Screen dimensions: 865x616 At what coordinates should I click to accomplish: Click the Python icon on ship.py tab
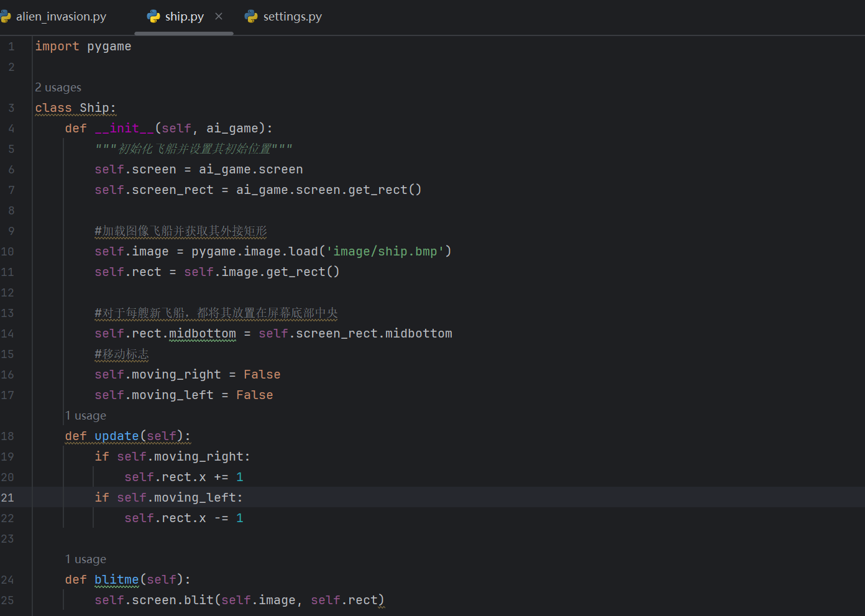(153, 17)
